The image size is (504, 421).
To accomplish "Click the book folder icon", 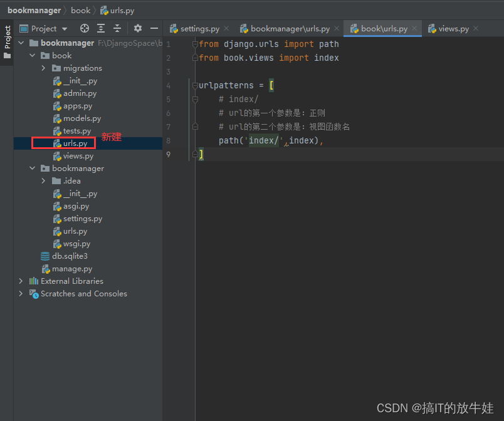I will click(x=45, y=56).
